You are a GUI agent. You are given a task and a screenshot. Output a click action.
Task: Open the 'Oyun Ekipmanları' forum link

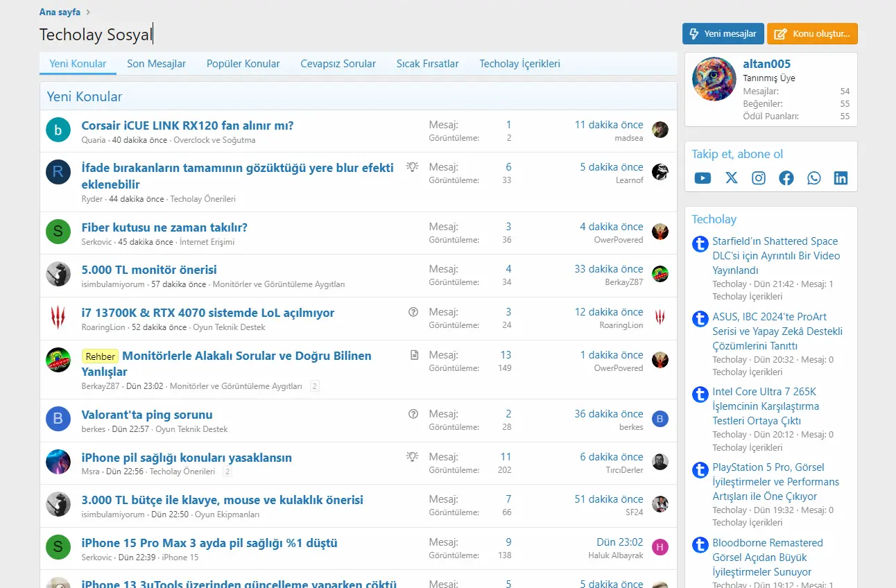click(x=227, y=514)
